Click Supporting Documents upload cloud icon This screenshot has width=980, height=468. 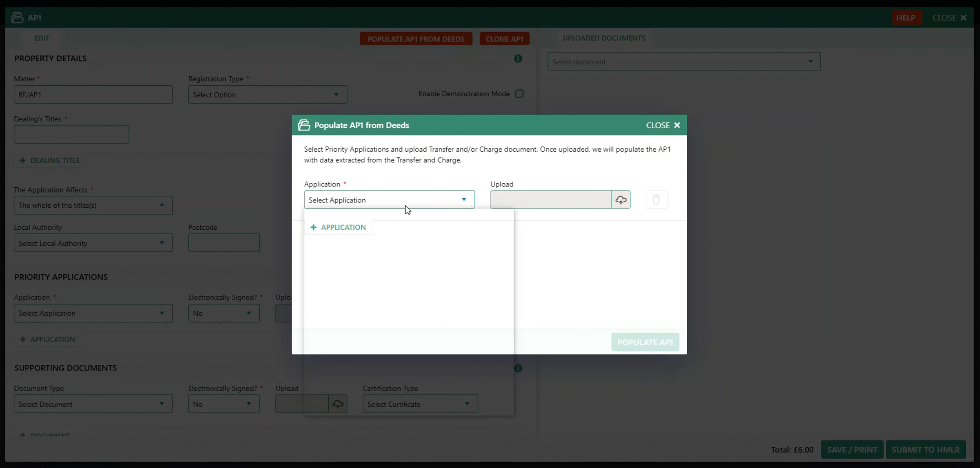[338, 404]
